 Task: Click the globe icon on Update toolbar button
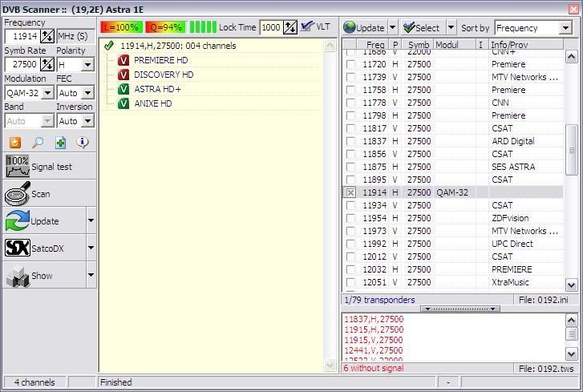click(349, 27)
